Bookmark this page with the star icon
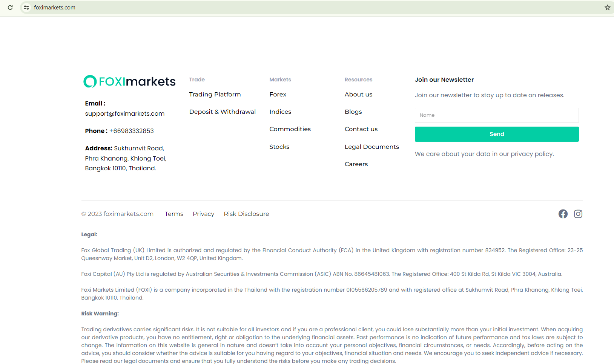 (x=608, y=8)
